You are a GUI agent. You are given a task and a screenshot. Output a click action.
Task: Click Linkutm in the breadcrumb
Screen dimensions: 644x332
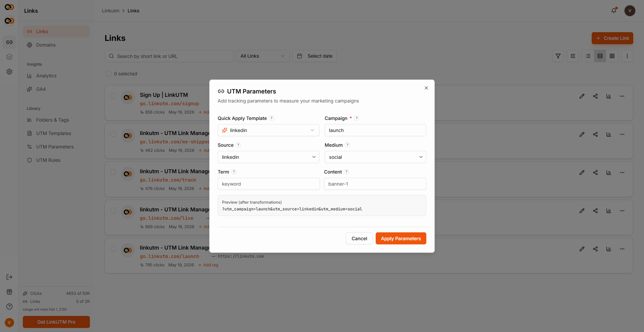click(x=111, y=11)
